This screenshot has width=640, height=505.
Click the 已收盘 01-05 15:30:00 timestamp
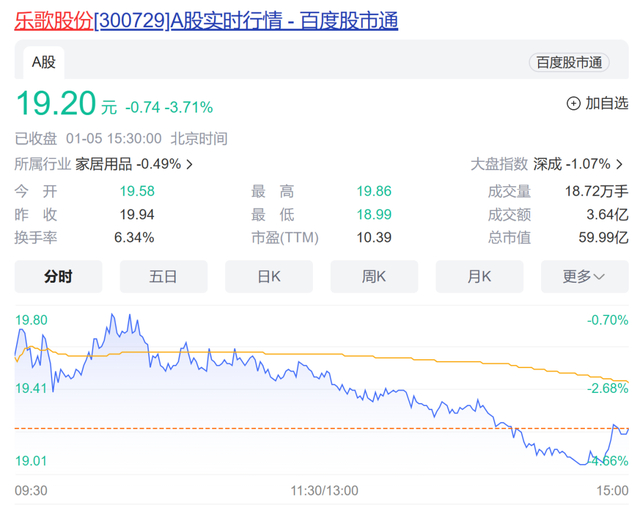[88, 139]
